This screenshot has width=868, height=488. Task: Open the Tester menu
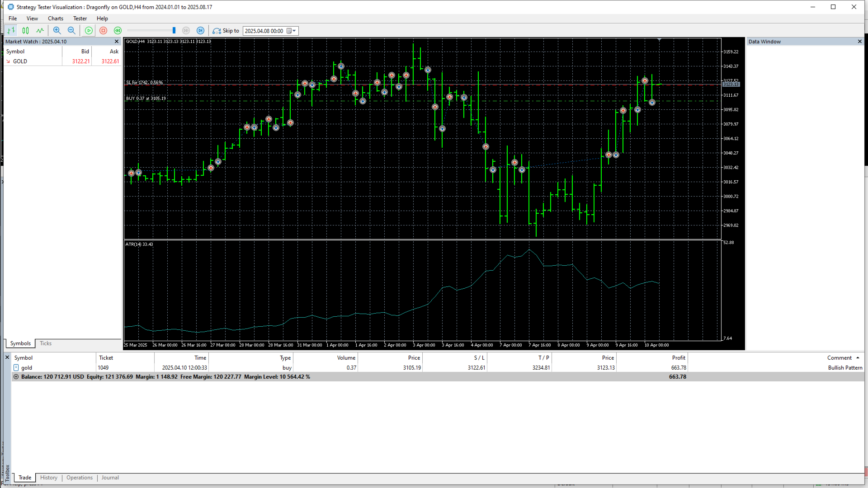click(x=80, y=19)
